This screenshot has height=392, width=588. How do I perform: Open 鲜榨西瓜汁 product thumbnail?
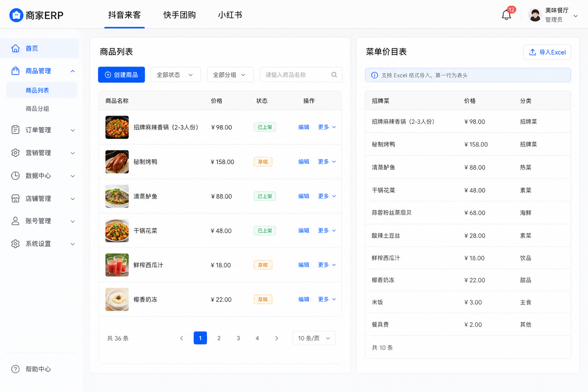pyautogui.click(x=117, y=265)
